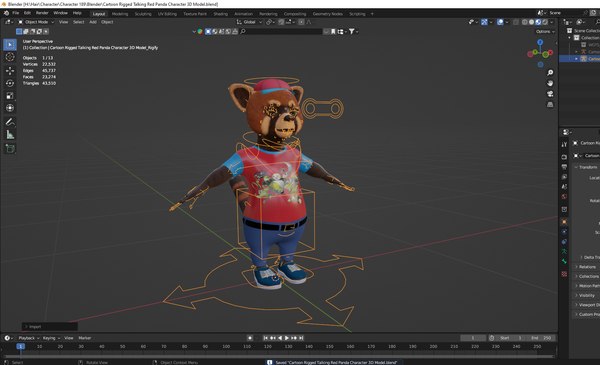600x365 pixels.
Task: Open Global transform orientation dropdown
Action: [249, 22]
